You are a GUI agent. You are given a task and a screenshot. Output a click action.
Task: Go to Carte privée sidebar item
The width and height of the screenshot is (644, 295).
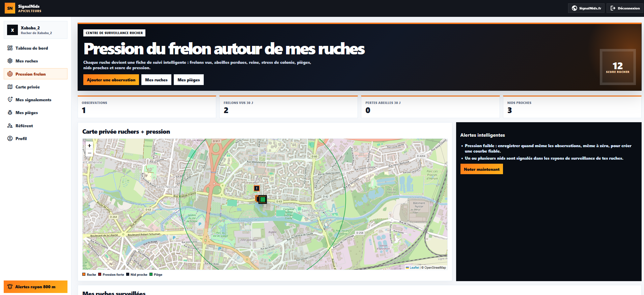click(x=35, y=87)
